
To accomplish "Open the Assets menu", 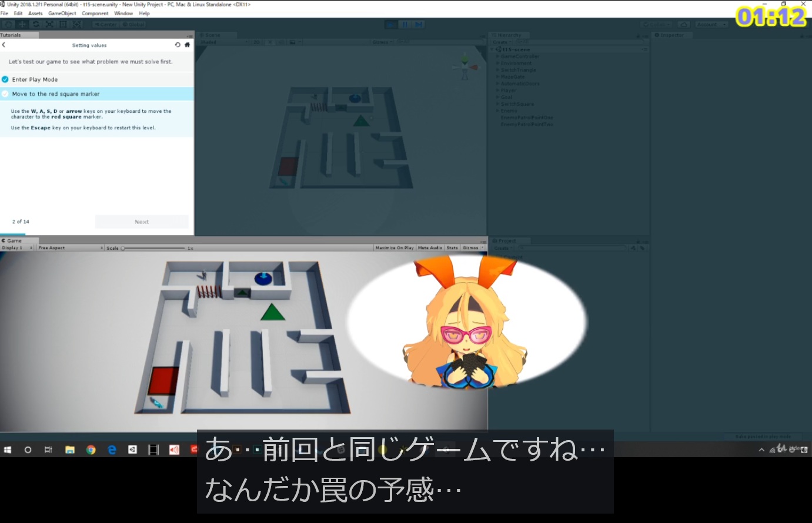I will pyautogui.click(x=35, y=14).
